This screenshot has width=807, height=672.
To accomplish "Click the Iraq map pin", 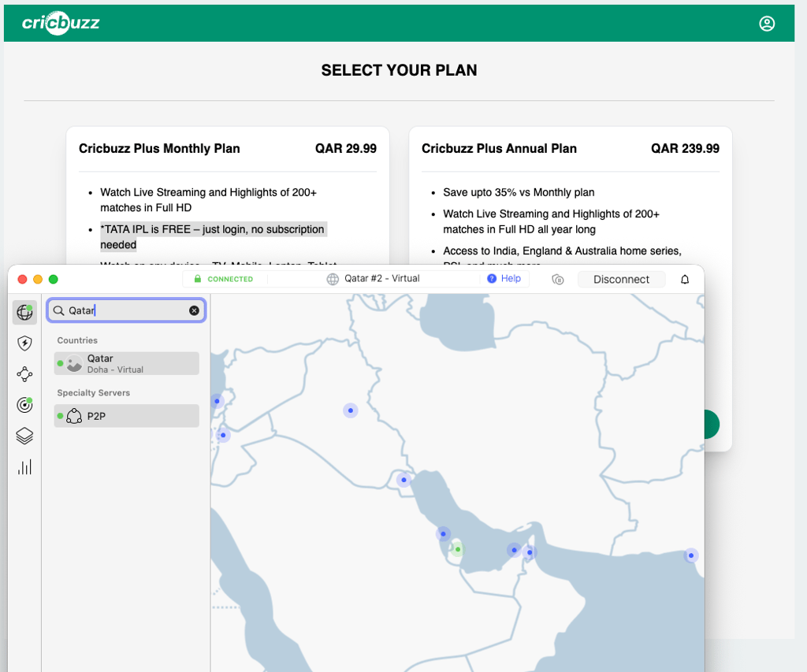I will click(x=351, y=410).
